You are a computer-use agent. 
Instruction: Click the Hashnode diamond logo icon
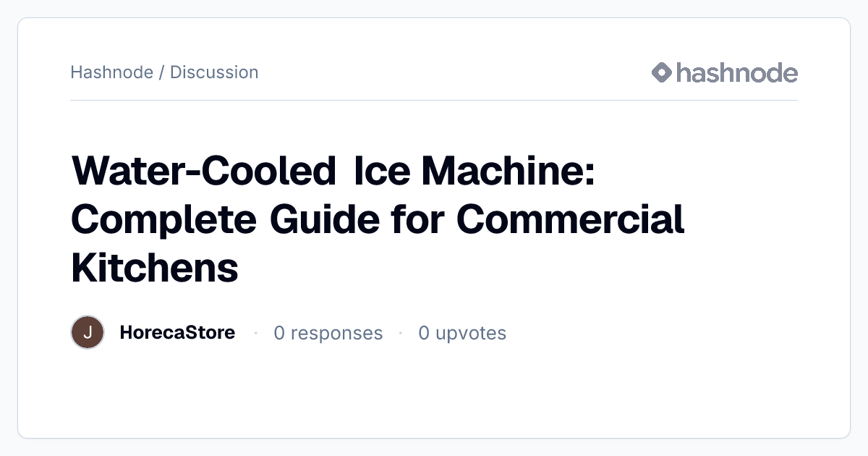pyautogui.click(x=662, y=72)
